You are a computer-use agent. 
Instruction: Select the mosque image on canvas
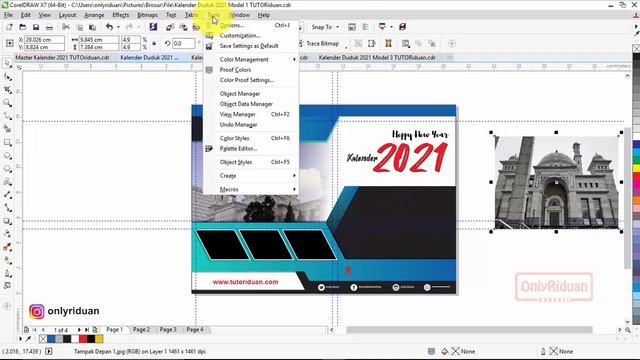click(556, 182)
